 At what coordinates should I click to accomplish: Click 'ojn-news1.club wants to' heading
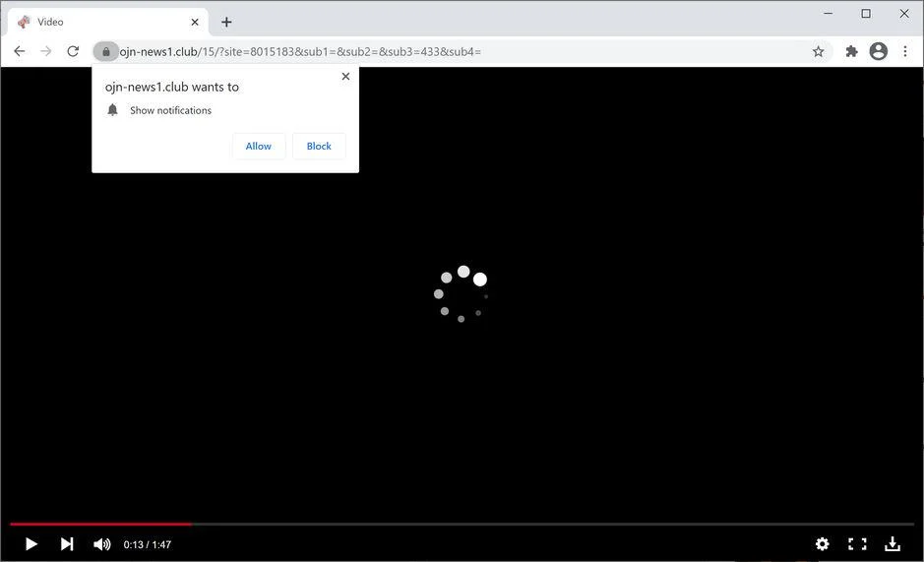click(171, 88)
